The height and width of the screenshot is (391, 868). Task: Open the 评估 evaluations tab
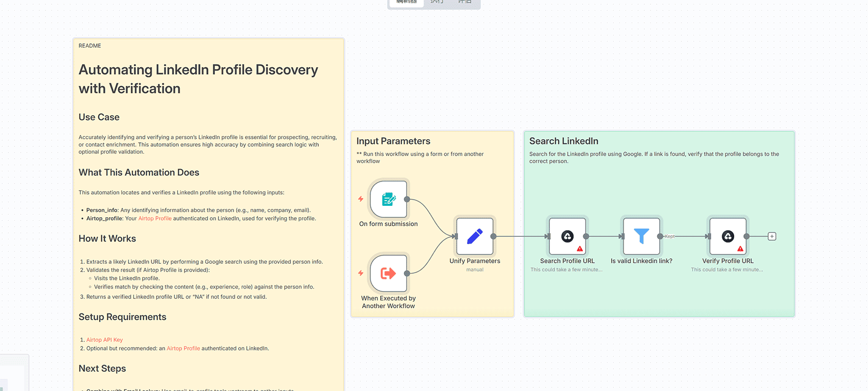(x=464, y=2)
